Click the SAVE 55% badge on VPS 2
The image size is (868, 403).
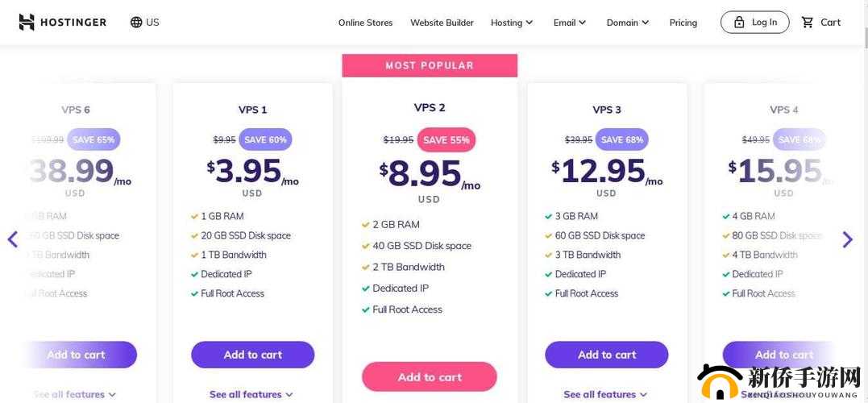click(x=446, y=139)
